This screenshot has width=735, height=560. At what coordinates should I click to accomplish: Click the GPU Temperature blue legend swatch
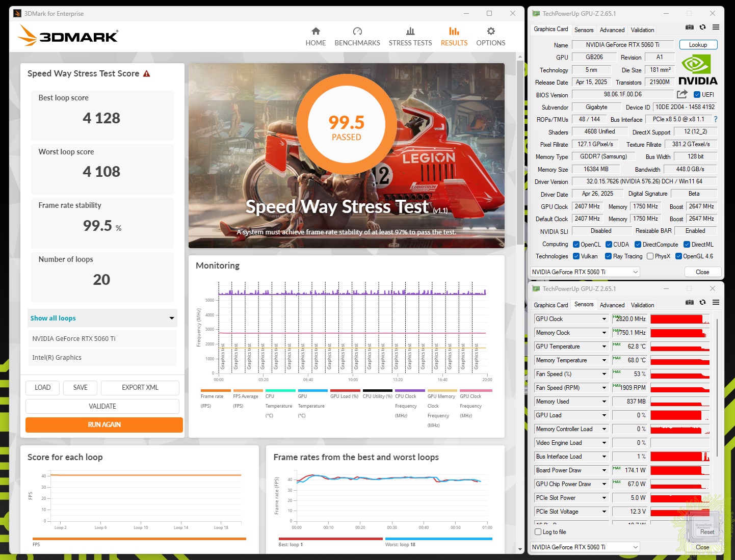312,391
